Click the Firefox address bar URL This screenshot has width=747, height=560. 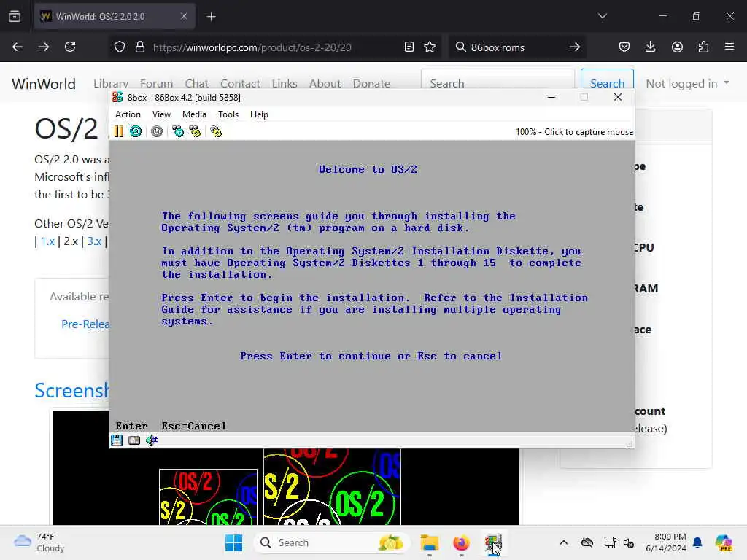[252, 47]
